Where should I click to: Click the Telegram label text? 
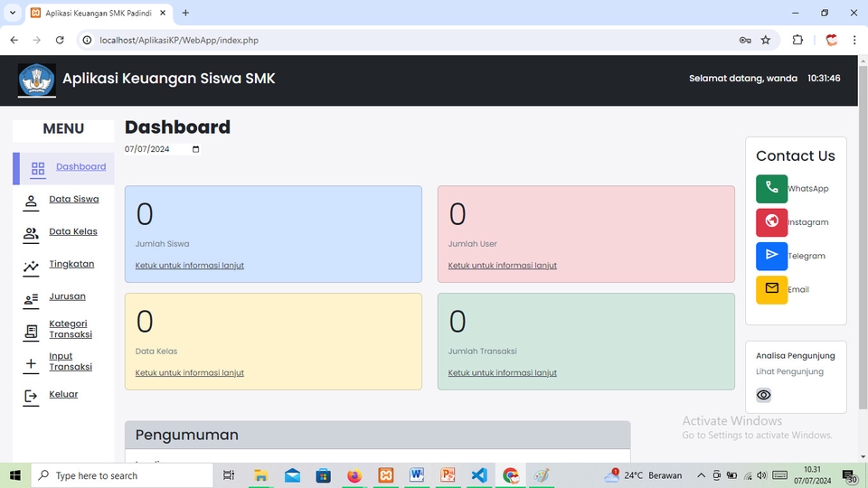coord(807,256)
